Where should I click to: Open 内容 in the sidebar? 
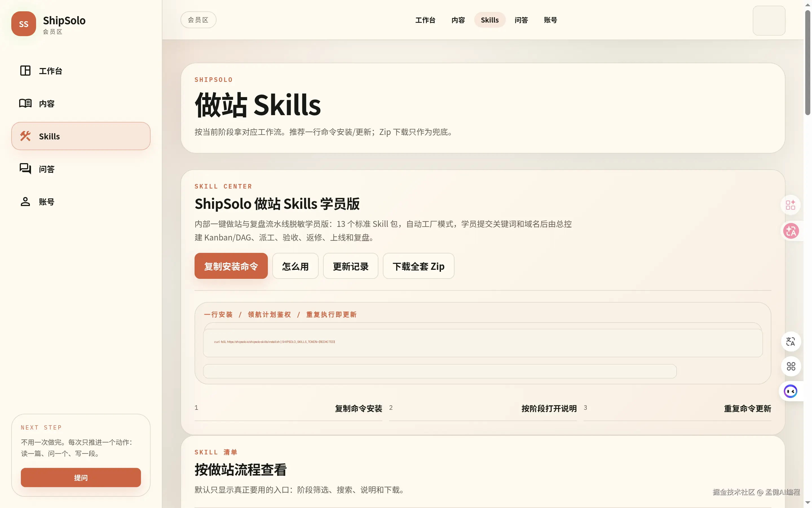coord(81,104)
